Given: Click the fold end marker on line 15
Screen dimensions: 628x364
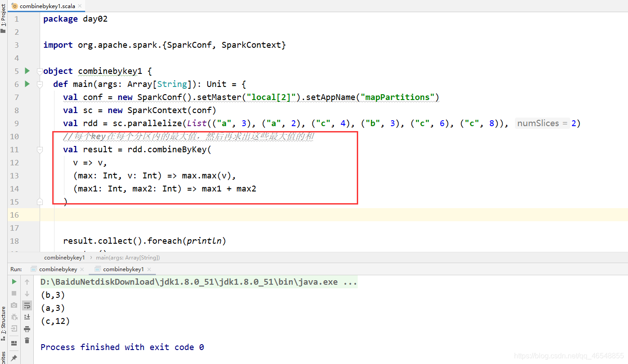Looking at the screenshot, I should pyautogui.click(x=40, y=201).
